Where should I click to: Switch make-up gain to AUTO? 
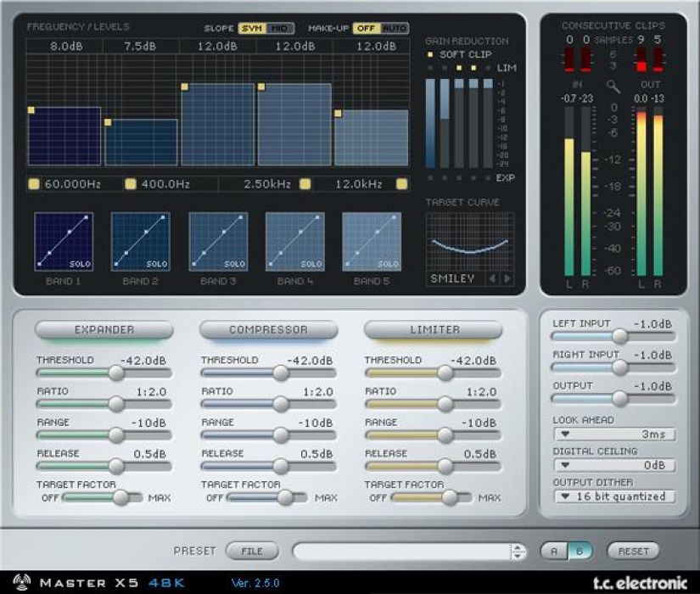(395, 28)
